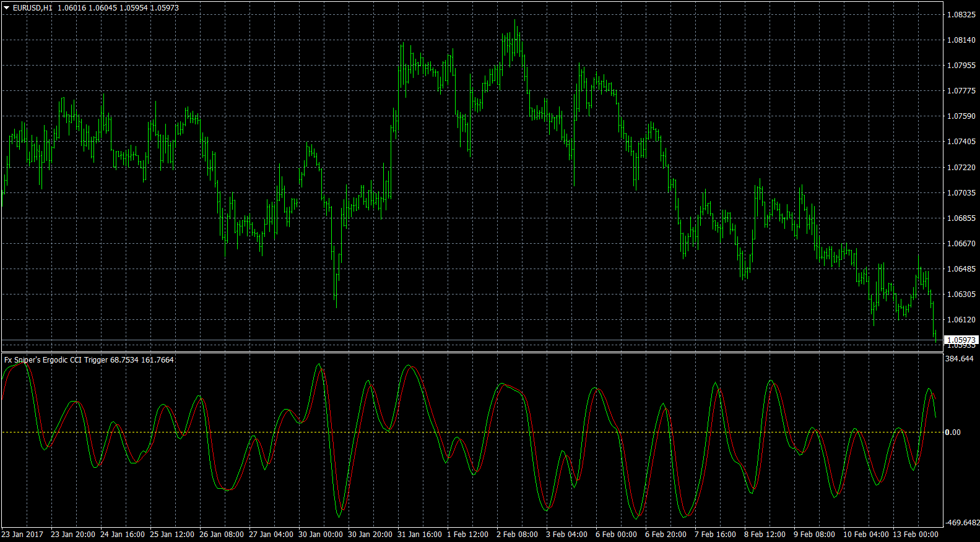The width and height of the screenshot is (980, 542).
Task: Select the 24 Jan 16:00 time label
Action: click(x=123, y=535)
